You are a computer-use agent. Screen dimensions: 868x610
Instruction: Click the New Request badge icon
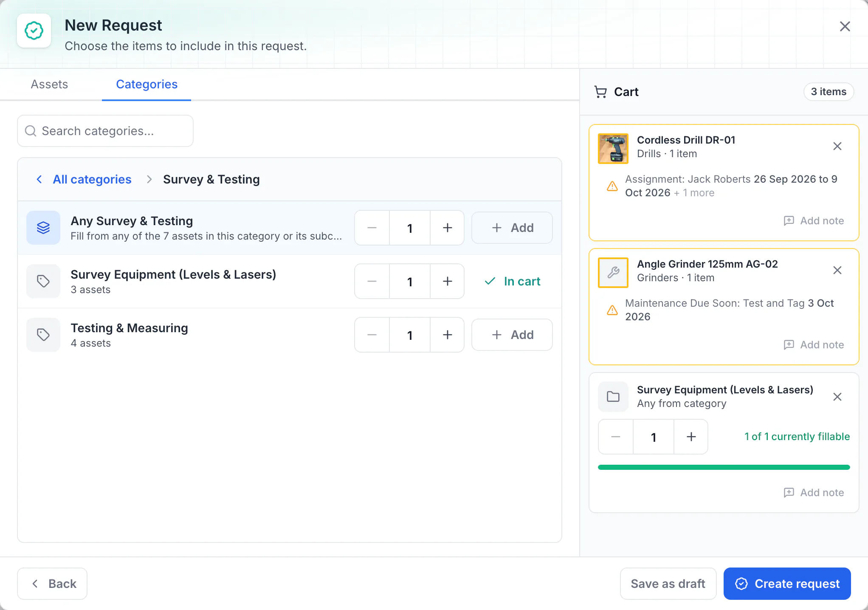34,31
